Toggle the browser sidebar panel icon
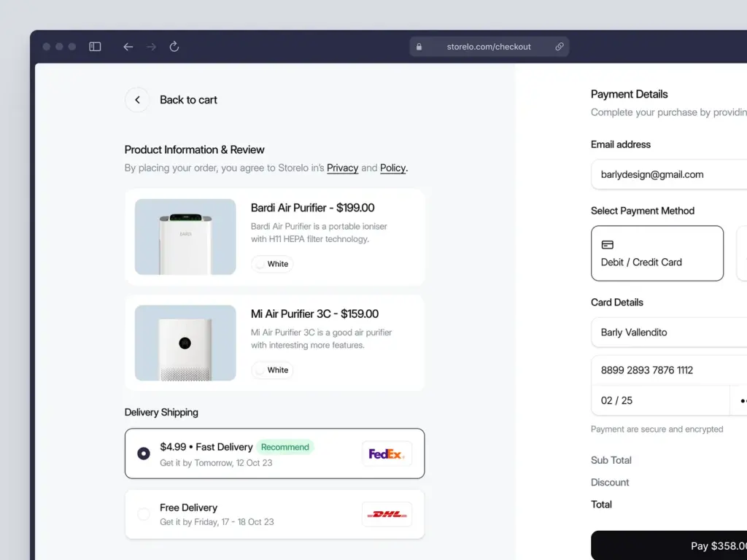 point(95,47)
